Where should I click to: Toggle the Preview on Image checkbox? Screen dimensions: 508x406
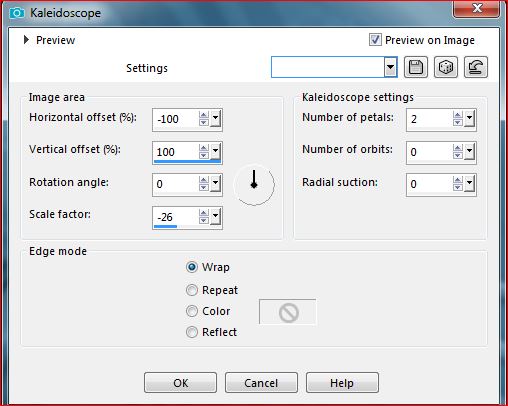pyautogui.click(x=375, y=40)
